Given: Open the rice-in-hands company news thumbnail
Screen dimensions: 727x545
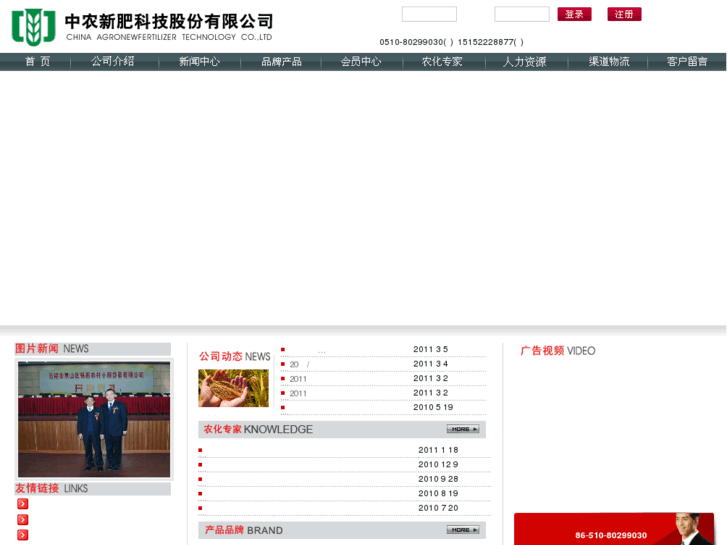Looking at the screenshot, I should pyautogui.click(x=233, y=388).
